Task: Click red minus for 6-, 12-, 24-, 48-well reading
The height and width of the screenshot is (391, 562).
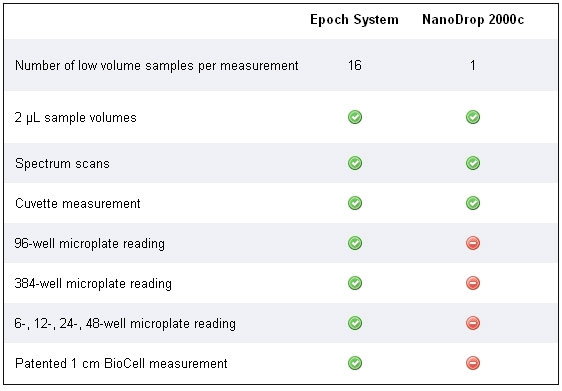Action: tap(473, 323)
